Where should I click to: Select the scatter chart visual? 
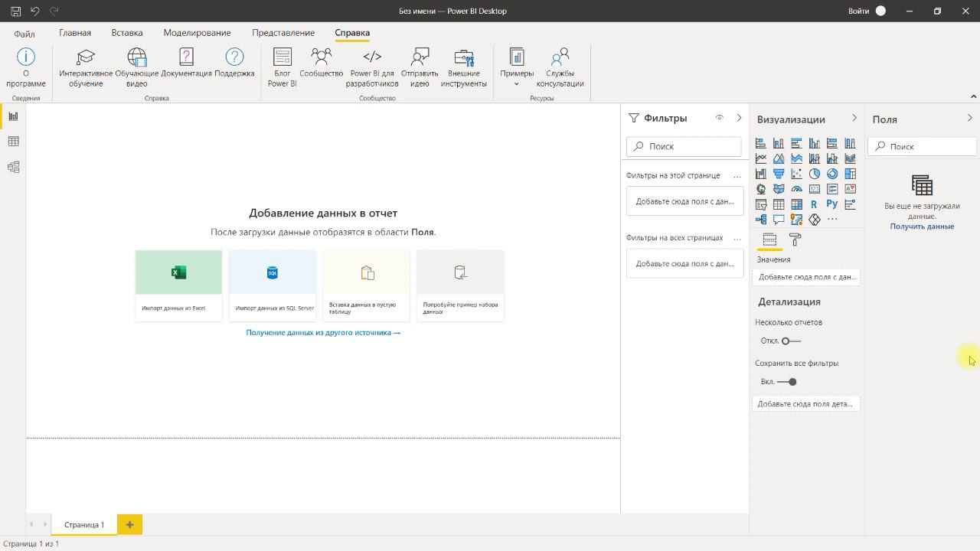[x=796, y=174]
